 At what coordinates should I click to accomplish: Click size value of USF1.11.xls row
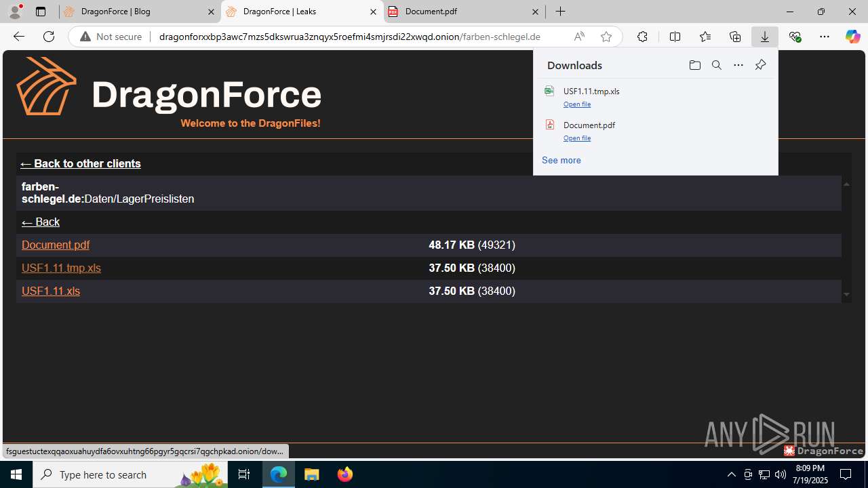[x=472, y=291]
